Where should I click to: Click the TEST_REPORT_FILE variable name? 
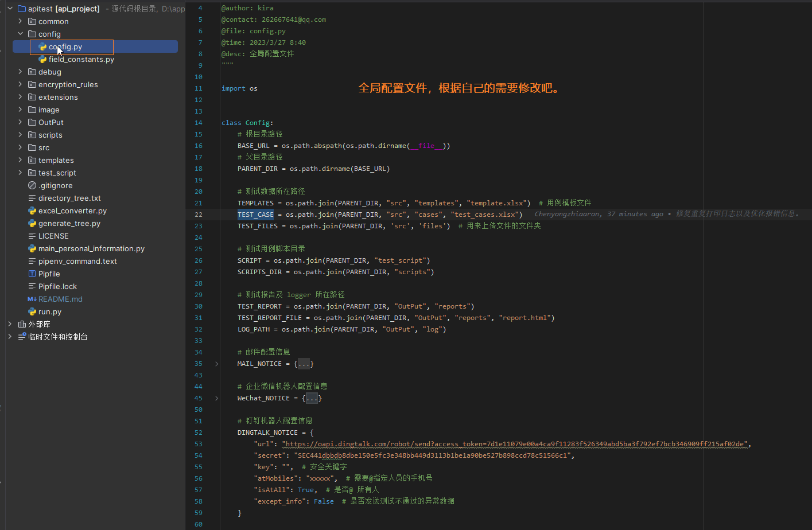[x=270, y=318]
